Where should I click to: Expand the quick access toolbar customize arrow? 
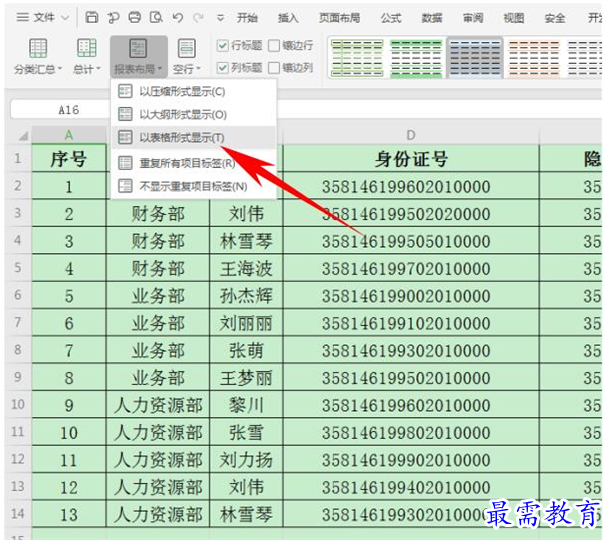[220, 18]
